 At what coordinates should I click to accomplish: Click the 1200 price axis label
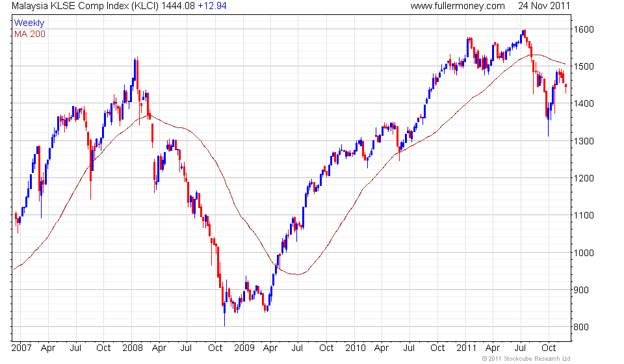tap(584, 178)
